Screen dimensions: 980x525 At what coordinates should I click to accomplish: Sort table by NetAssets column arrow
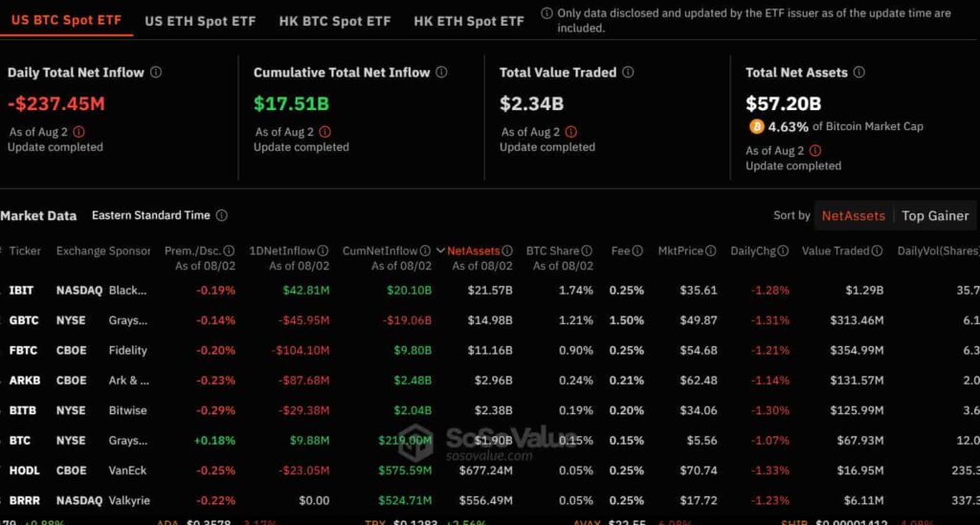click(x=440, y=252)
